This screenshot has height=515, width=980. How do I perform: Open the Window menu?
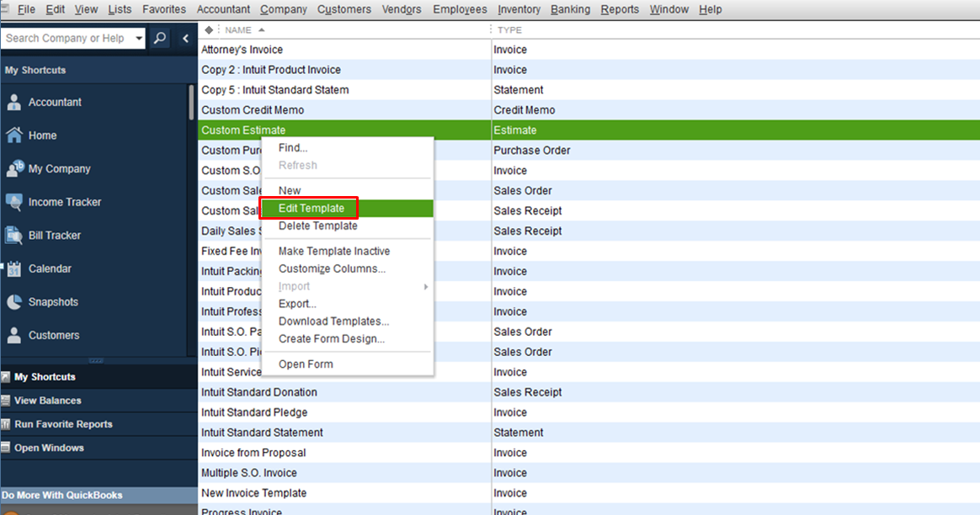(668, 9)
